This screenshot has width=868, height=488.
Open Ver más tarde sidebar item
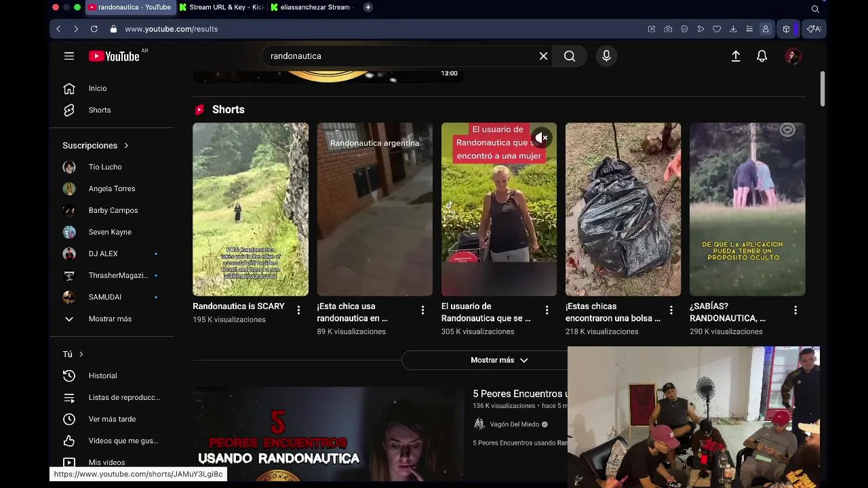coord(111,419)
